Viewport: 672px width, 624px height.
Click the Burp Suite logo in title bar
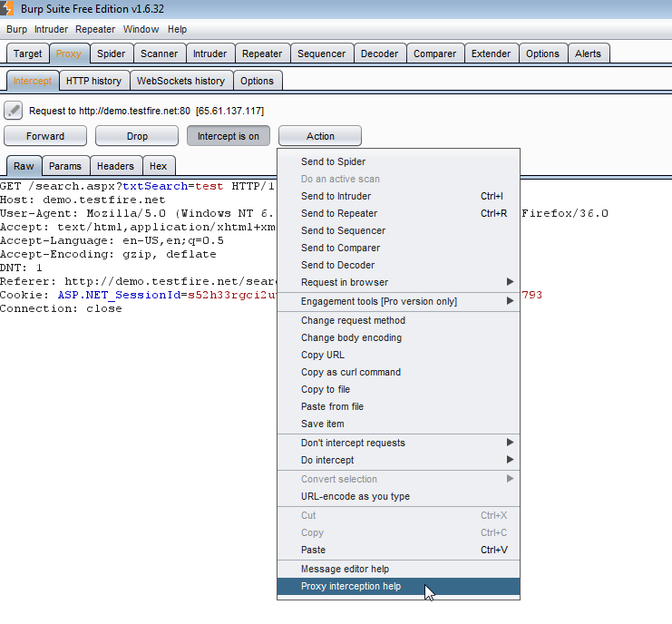click(8, 8)
